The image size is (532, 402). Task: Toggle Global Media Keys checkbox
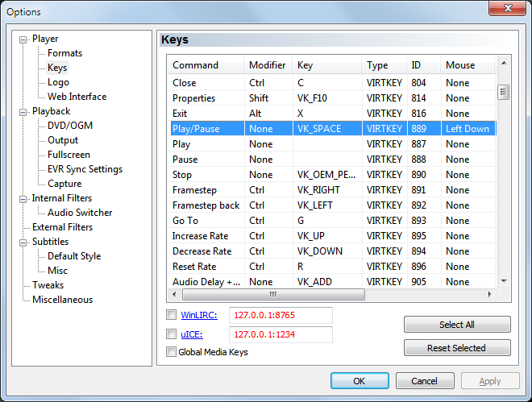click(x=172, y=352)
